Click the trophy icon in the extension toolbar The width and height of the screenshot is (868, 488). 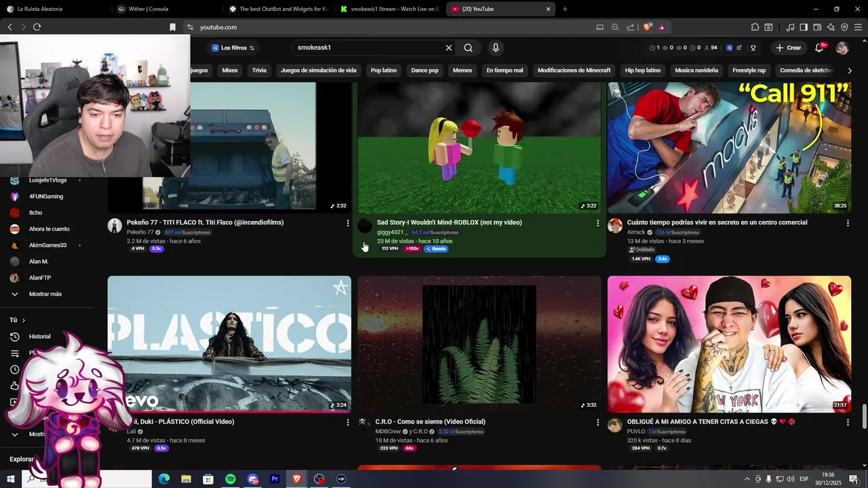pyautogui.click(x=753, y=47)
